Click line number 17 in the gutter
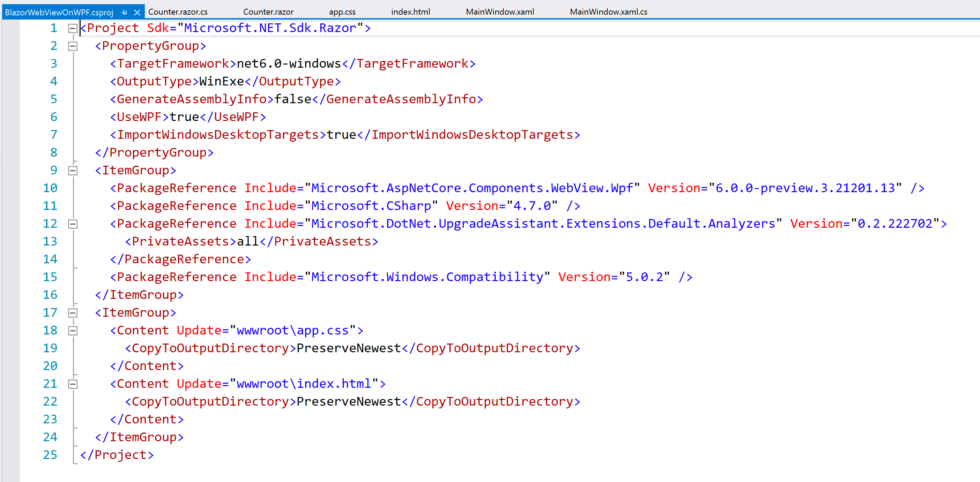The height and width of the screenshot is (482, 980). [50, 313]
